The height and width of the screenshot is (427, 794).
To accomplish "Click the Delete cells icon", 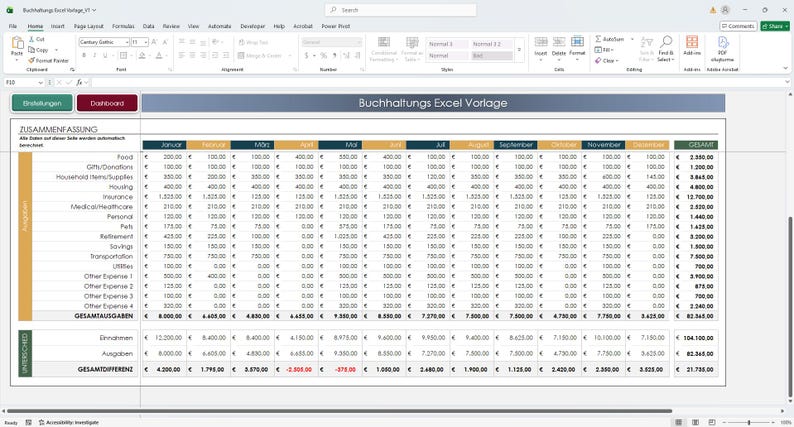I will point(559,42).
